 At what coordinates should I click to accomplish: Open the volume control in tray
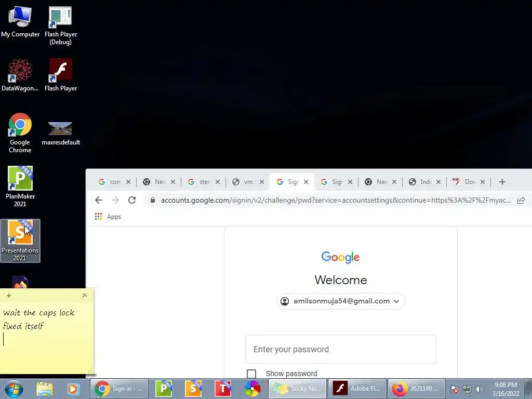coord(480,389)
